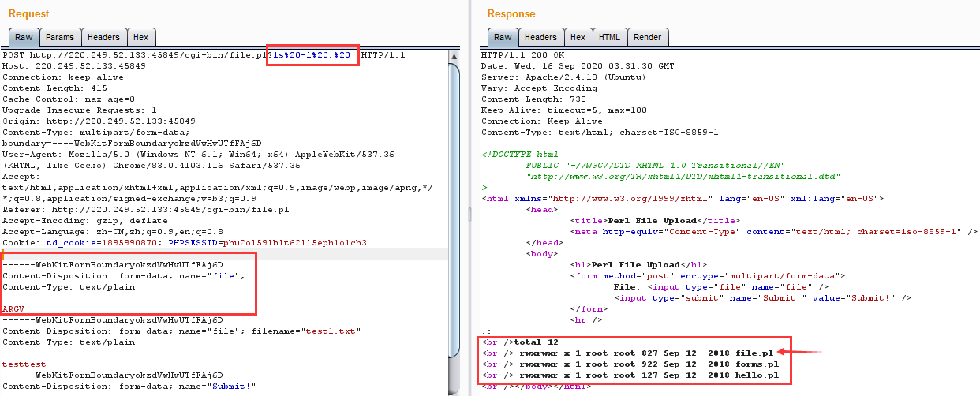
Task: Click the red arrow pointing at file.pl
Action: click(x=801, y=352)
